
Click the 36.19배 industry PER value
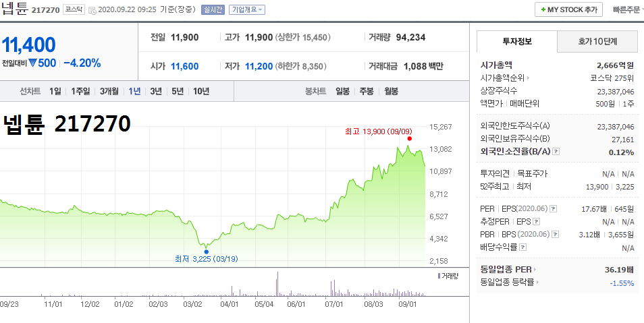pyautogui.click(x=619, y=270)
